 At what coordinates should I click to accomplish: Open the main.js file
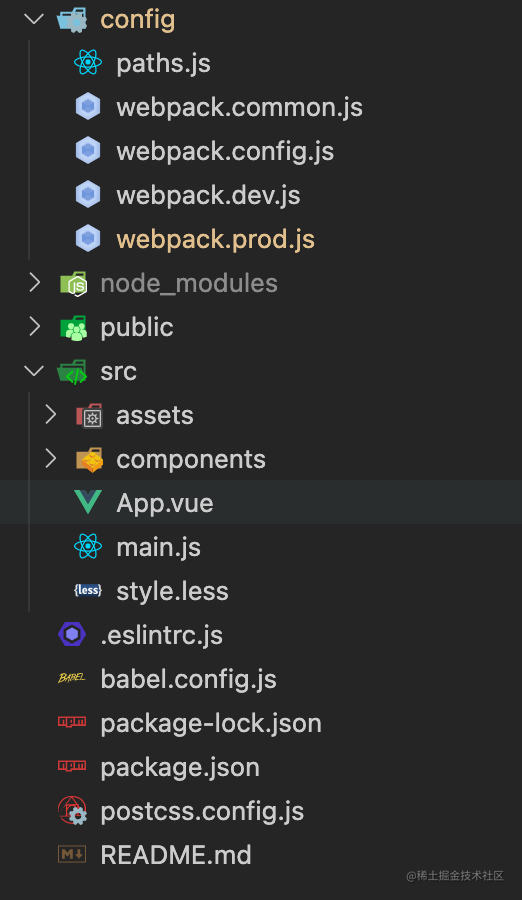pyautogui.click(x=158, y=547)
